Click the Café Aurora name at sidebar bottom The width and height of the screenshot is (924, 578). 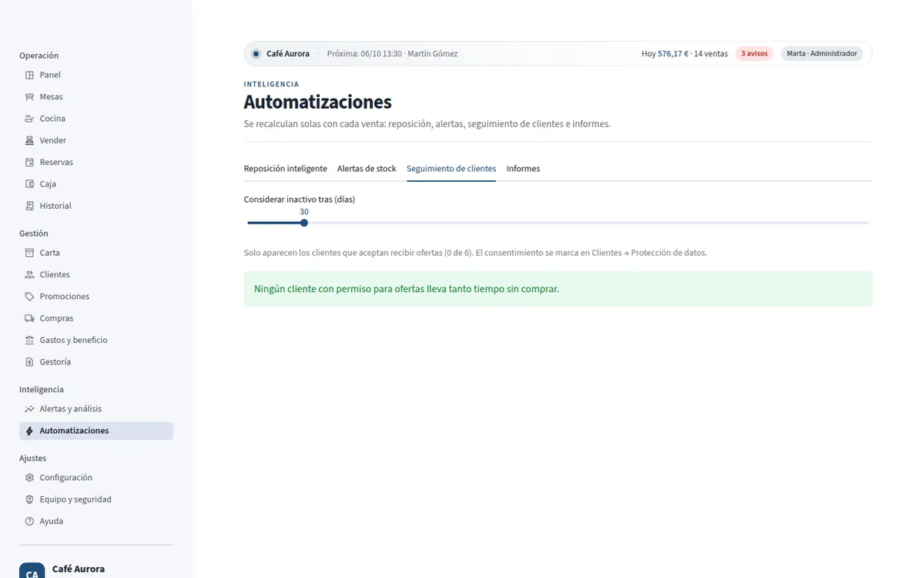tap(79, 570)
